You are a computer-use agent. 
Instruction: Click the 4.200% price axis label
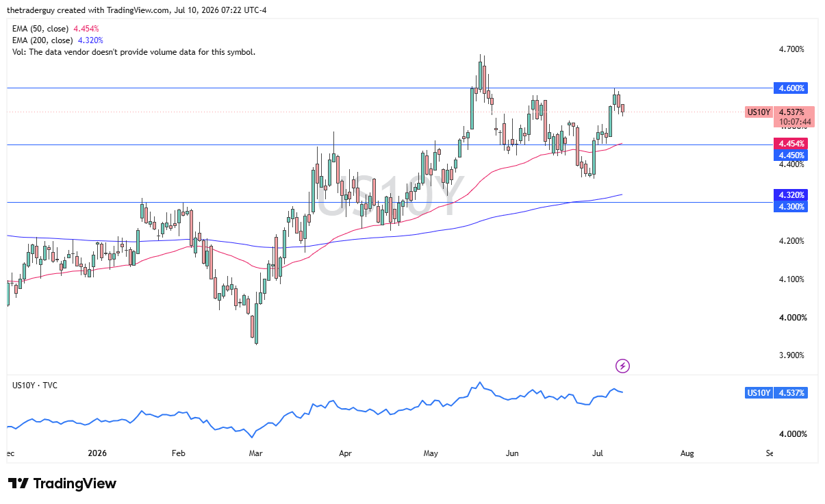tap(791, 241)
